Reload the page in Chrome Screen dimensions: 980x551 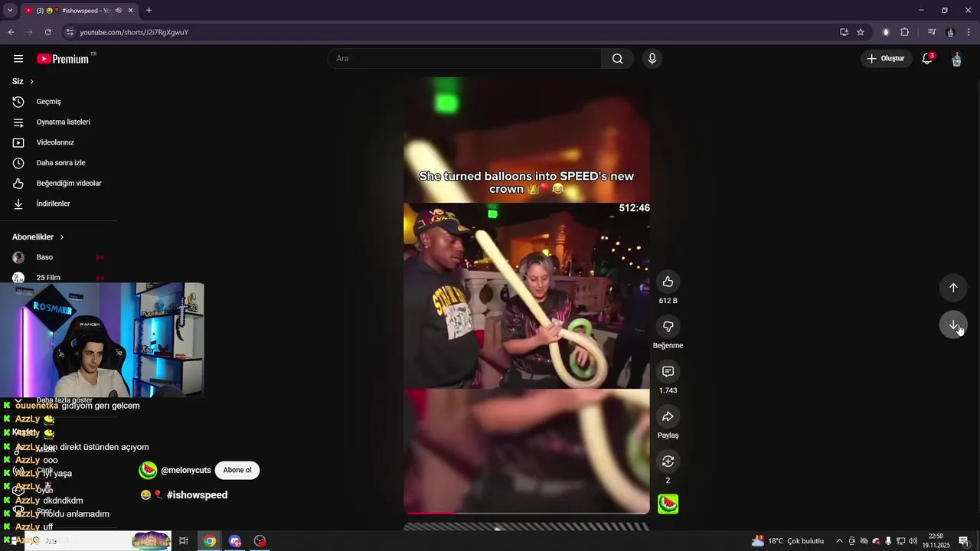(x=47, y=32)
